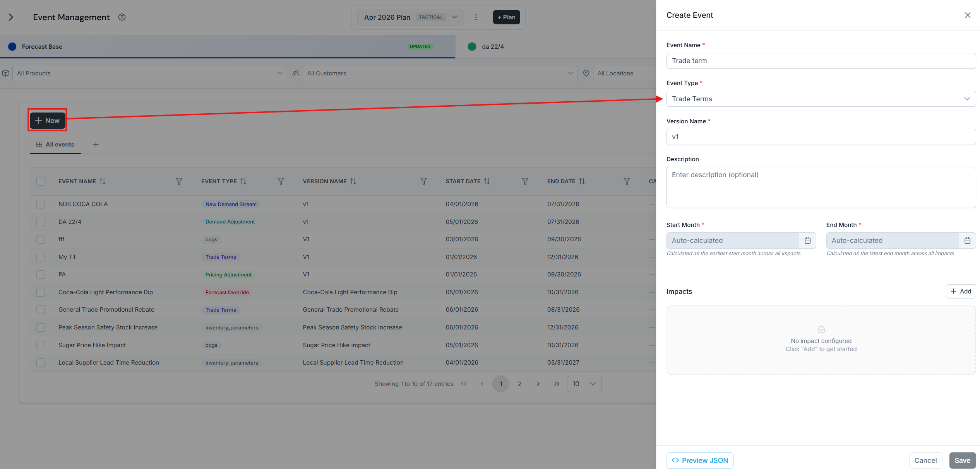Click filter icon for Event Type column

pos(281,181)
